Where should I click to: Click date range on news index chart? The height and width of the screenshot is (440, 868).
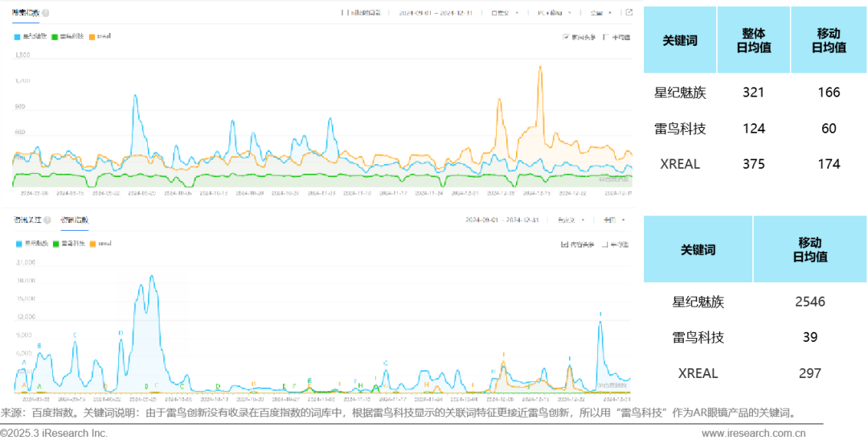click(x=502, y=220)
